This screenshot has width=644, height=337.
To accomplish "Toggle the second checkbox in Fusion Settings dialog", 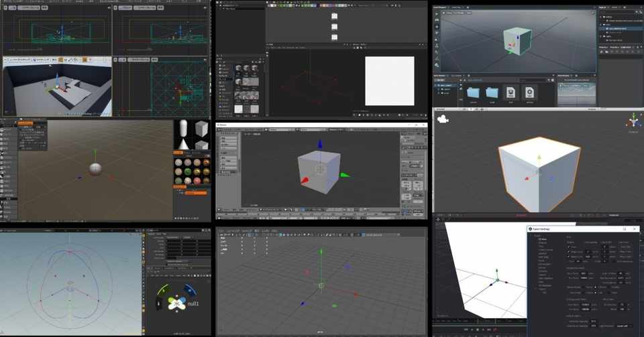I will click(569, 252).
